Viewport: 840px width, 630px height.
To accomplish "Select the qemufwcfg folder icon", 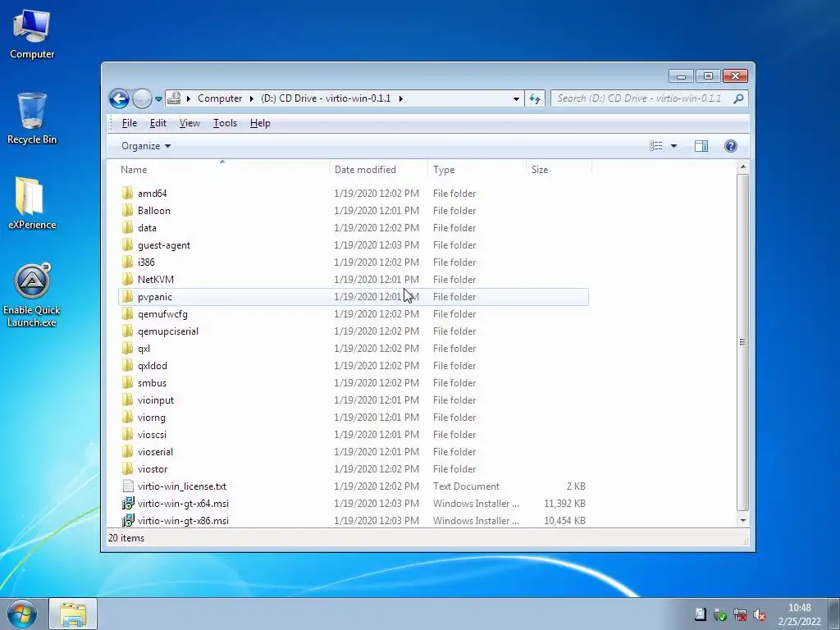I will pyautogui.click(x=127, y=314).
